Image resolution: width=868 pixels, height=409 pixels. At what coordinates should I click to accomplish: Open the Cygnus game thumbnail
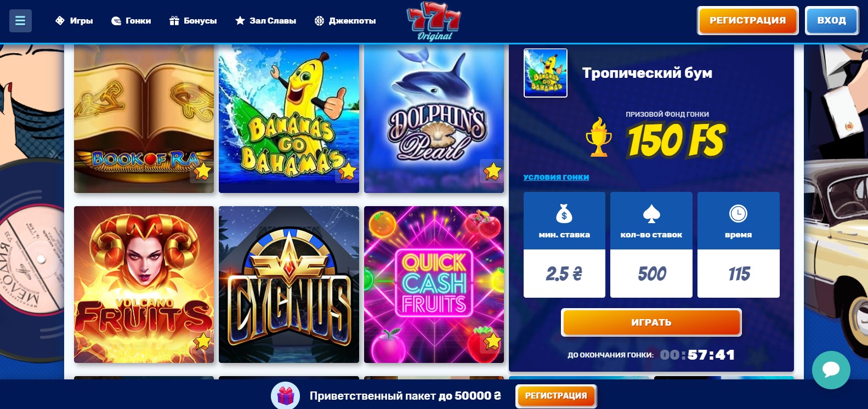[x=289, y=285]
